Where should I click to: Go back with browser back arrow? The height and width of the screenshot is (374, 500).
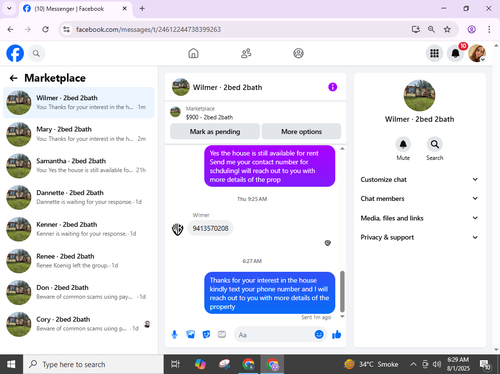10,29
